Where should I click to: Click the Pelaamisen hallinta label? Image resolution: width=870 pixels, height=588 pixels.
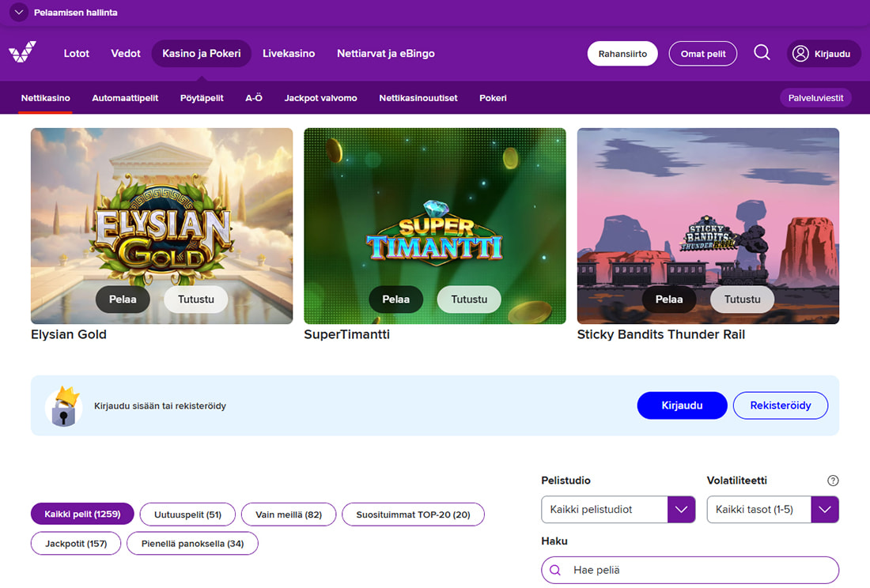pos(75,12)
